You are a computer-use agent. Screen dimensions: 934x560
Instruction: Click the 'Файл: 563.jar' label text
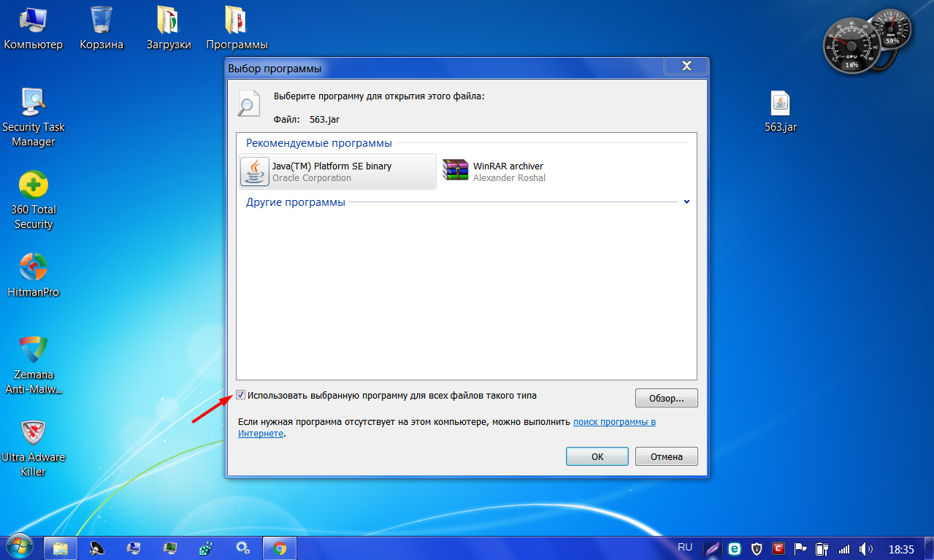(307, 119)
